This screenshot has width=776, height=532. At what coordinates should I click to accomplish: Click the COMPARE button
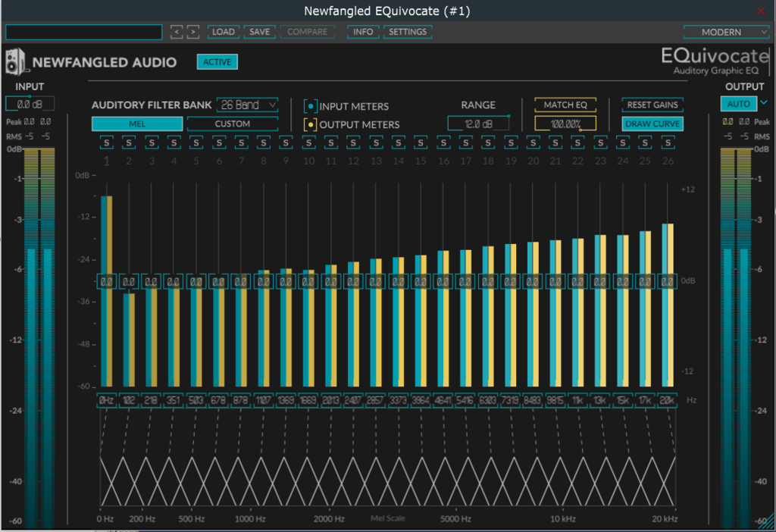tap(308, 32)
